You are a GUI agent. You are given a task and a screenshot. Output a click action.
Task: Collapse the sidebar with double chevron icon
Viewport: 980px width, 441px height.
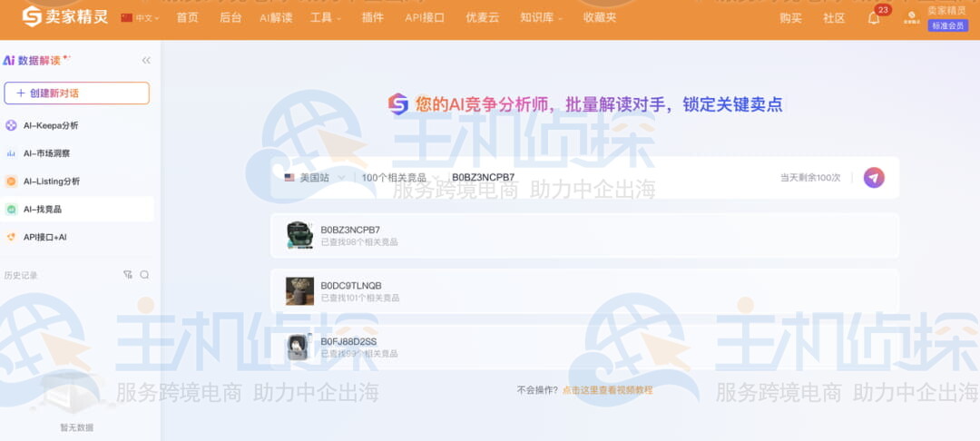point(146,61)
